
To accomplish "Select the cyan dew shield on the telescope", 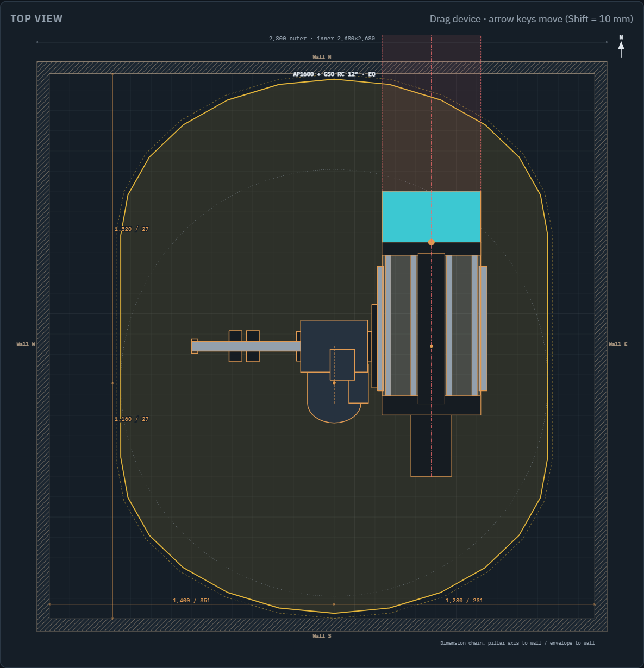I will pyautogui.click(x=431, y=217).
